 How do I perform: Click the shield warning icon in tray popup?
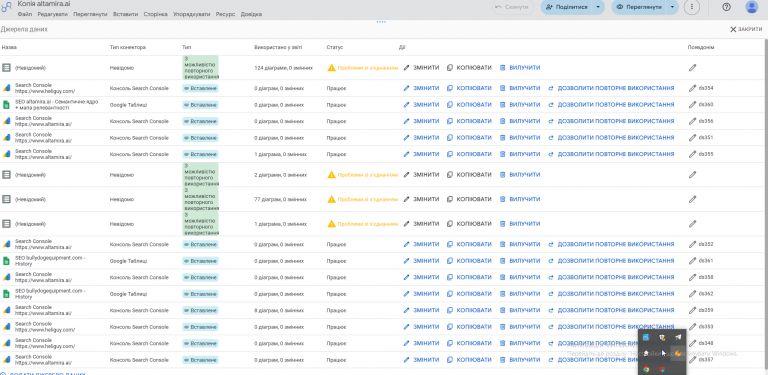click(662, 337)
